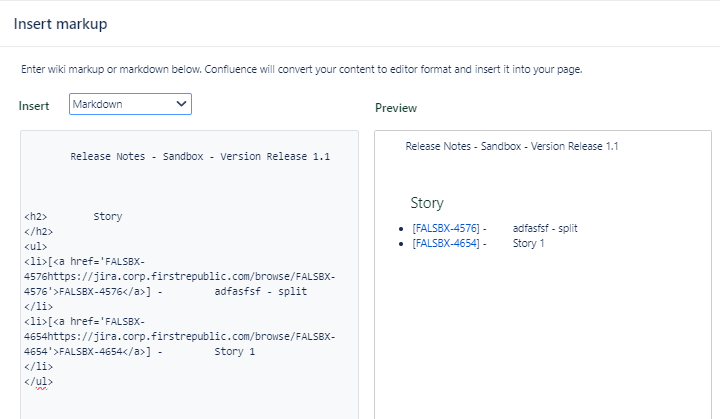Click the opening '<ul>' tag line
This screenshot has width=720, height=419.
point(35,247)
